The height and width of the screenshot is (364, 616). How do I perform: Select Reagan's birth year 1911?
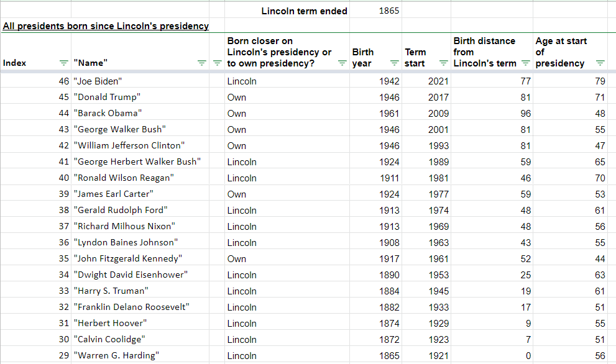(x=375, y=178)
